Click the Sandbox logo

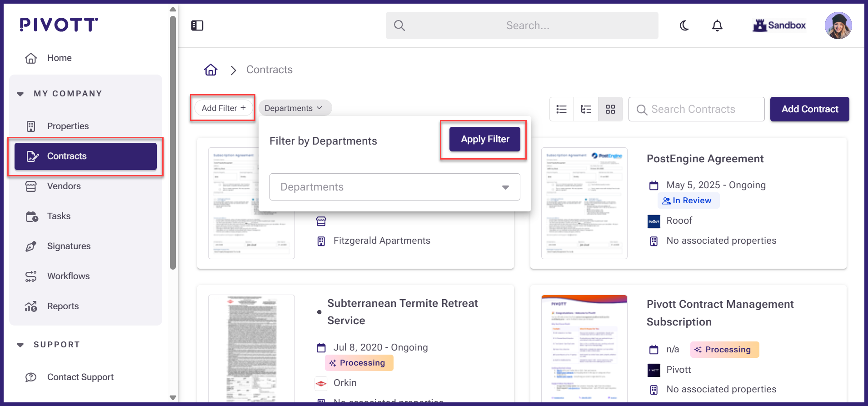coord(779,25)
